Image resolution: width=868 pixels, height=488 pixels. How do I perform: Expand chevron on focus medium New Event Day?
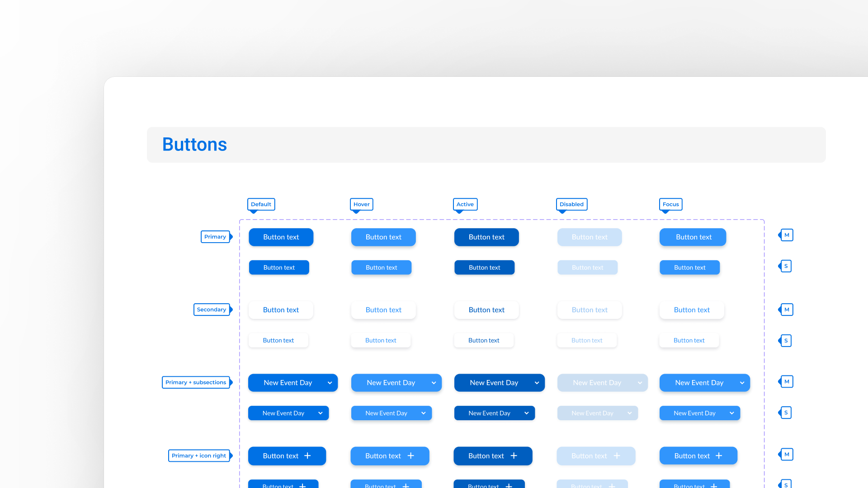coord(742,383)
